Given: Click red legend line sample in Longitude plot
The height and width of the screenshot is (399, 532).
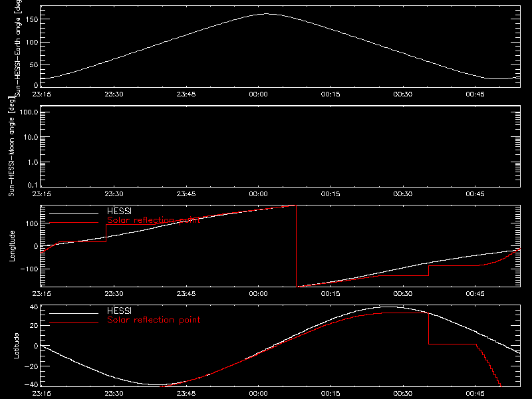Looking at the screenshot, I should coord(74,223).
